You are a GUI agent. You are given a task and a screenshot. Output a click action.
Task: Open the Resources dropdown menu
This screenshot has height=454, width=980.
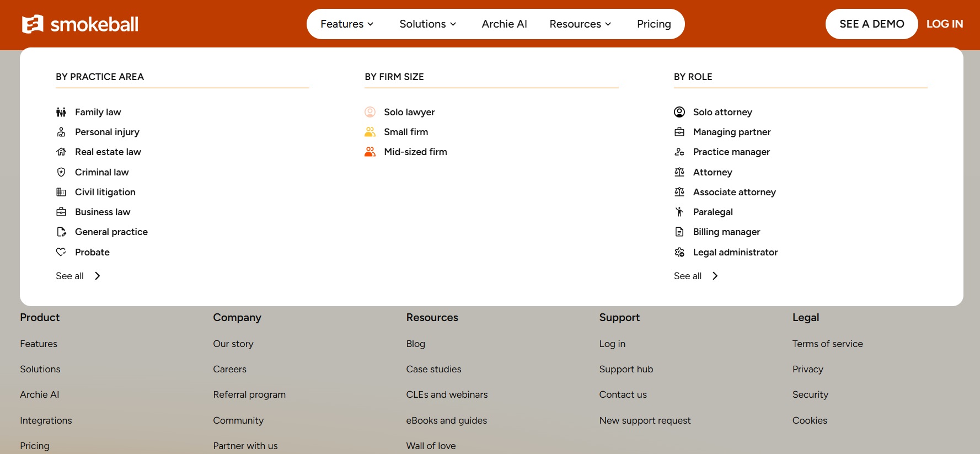[x=580, y=24]
